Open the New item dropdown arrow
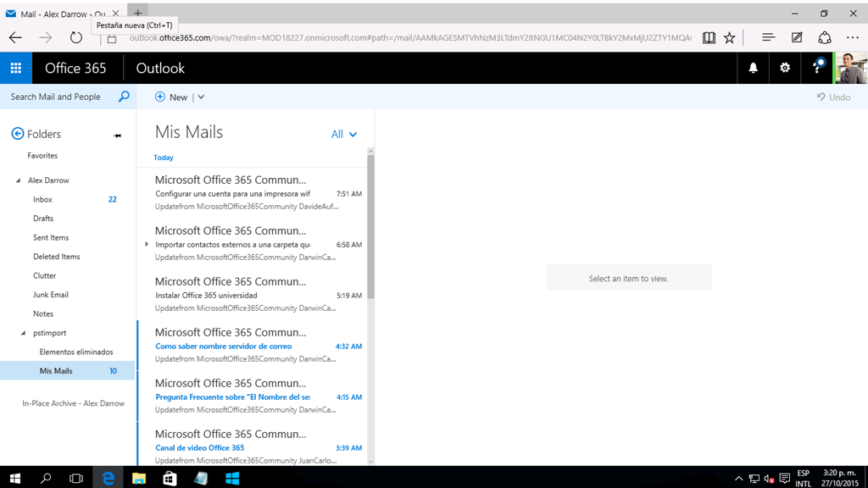The width and height of the screenshot is (868, 488). point(201,97)
